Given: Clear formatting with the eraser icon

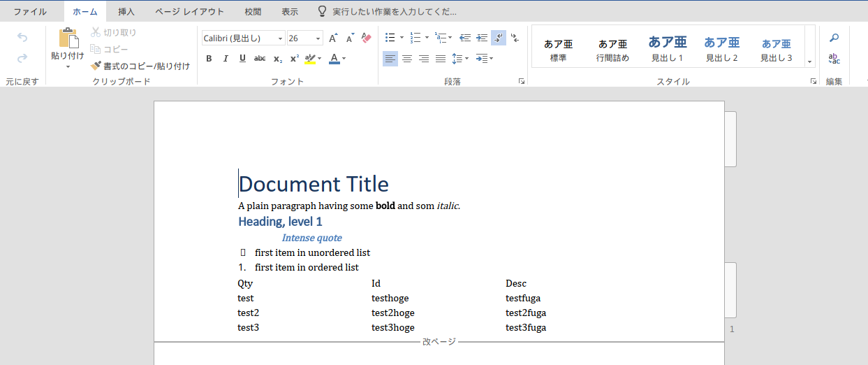Looking at the screenshot, I should coord(367,38).
